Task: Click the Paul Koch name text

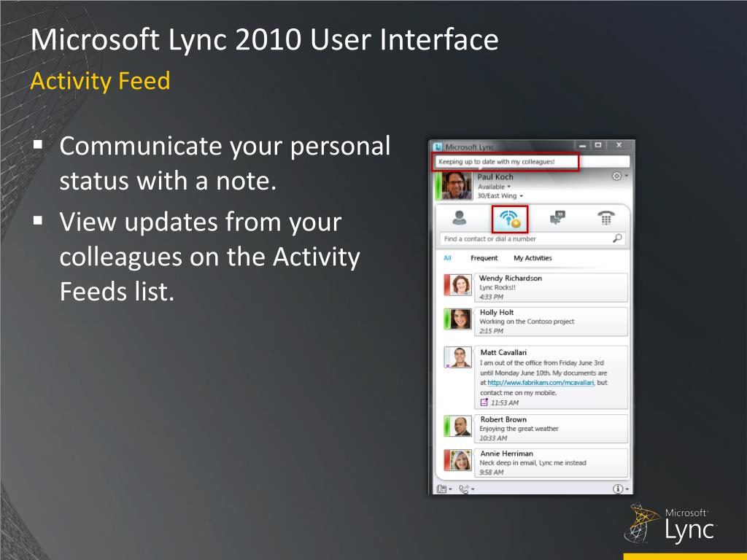Action: [495, 176]
